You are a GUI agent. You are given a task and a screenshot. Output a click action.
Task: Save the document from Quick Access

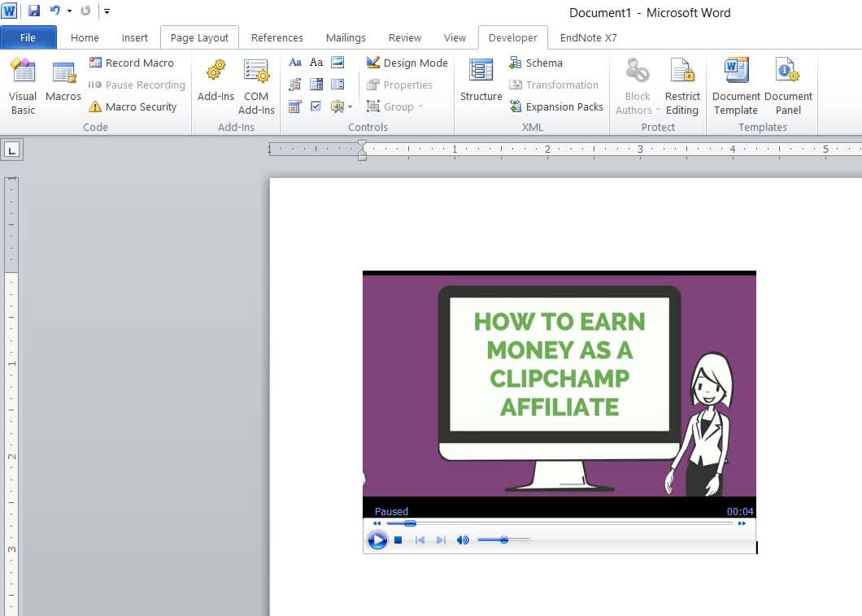coord(34,11)
